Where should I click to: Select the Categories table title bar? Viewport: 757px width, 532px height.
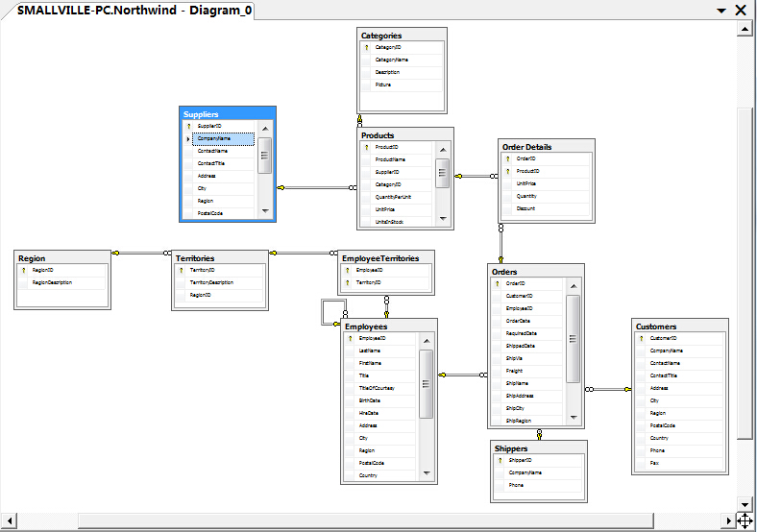tap(403, 36)
